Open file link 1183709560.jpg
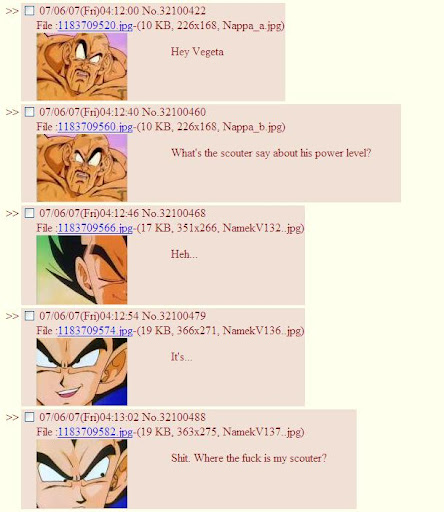 coord(95,127)
